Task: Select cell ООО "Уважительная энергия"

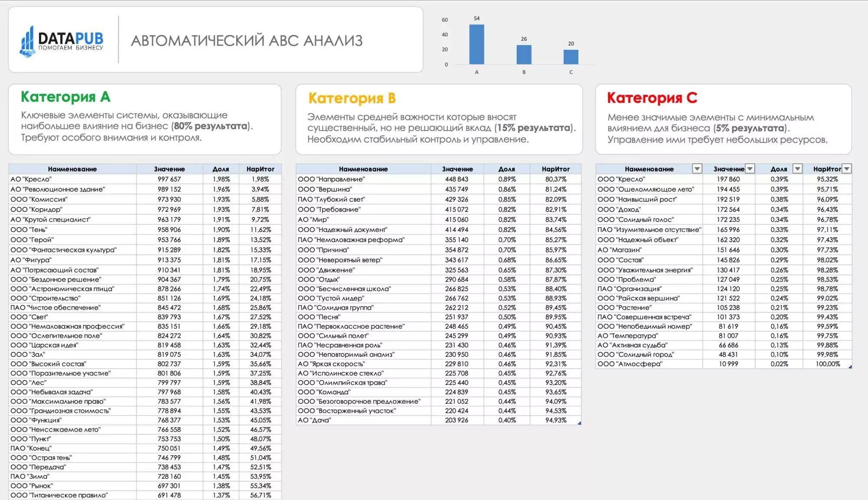Action: coord(649,270)
